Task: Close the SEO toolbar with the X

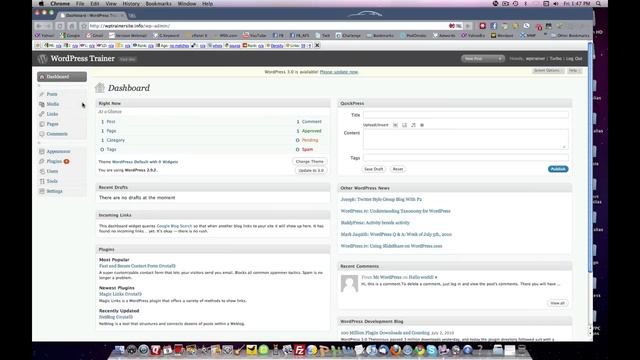Action: [x=317, y=45]
